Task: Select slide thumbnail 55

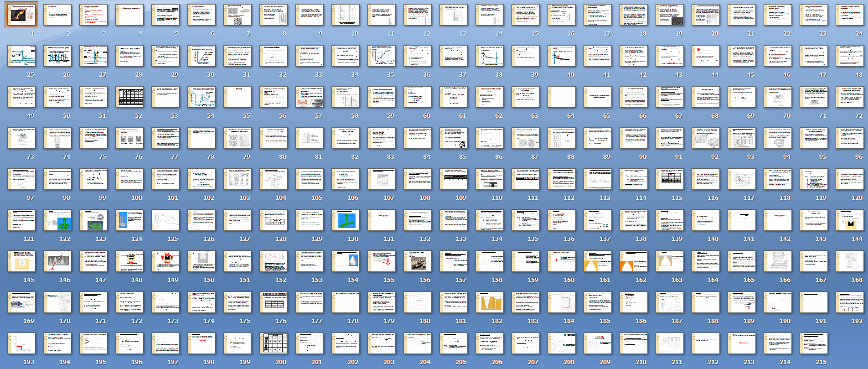Action: click(x=238, y=97)
